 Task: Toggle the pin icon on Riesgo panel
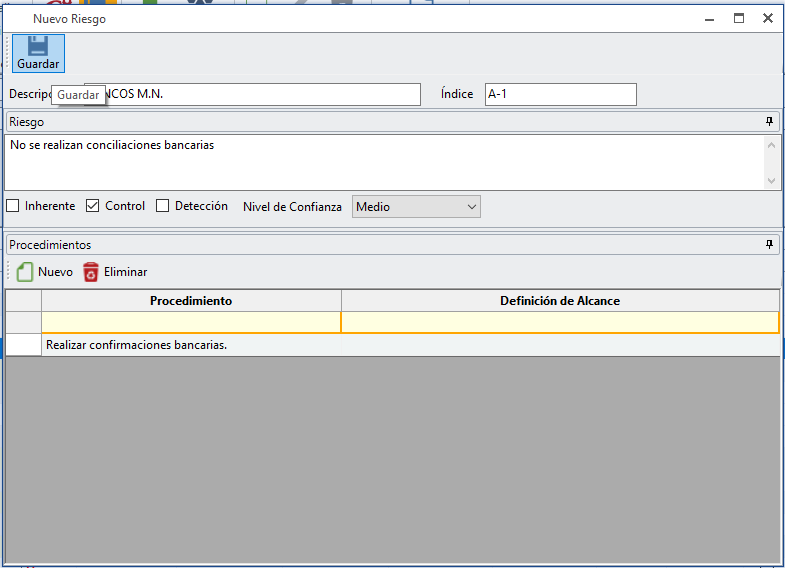pos(769,122)
